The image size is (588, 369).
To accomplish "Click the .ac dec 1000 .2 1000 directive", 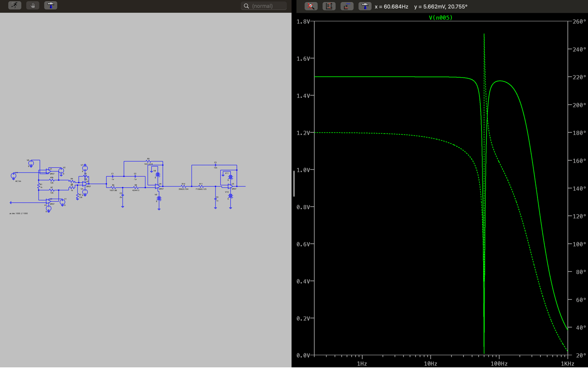I will pyautogui.click(x=19, y=213).
